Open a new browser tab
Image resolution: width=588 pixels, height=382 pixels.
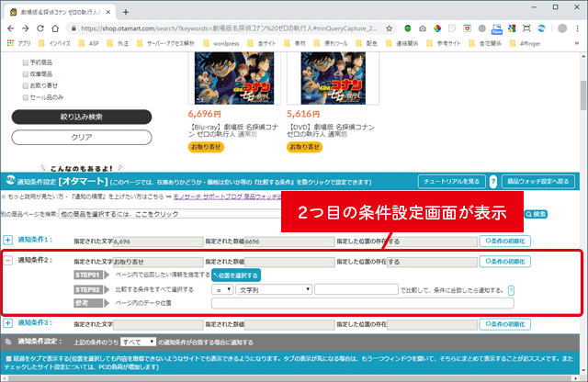click(x=126, y=12)
